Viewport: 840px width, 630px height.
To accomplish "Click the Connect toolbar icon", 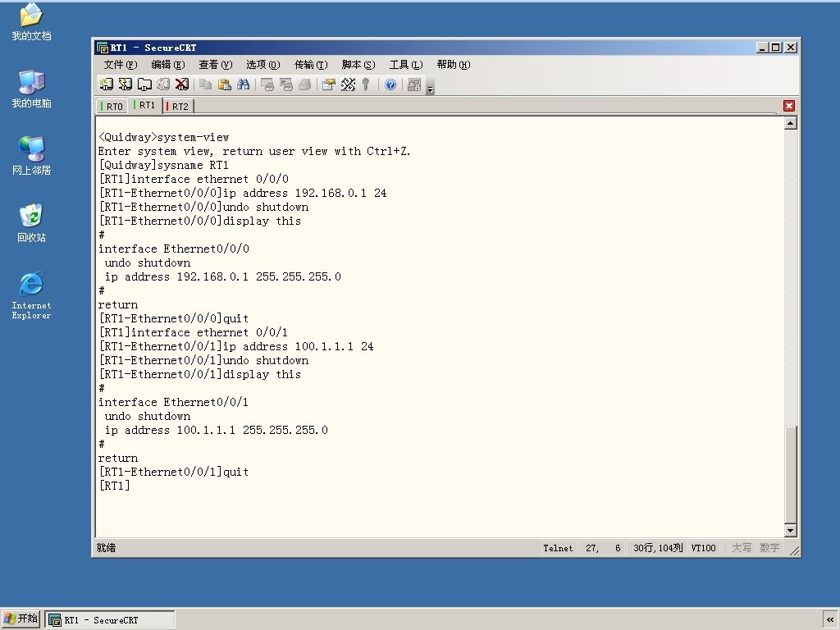I will 106,84.
